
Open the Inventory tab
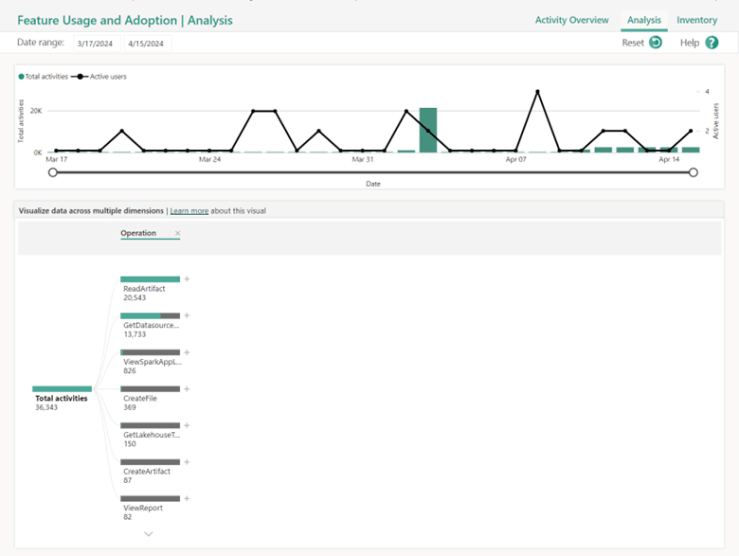(696, 20)
